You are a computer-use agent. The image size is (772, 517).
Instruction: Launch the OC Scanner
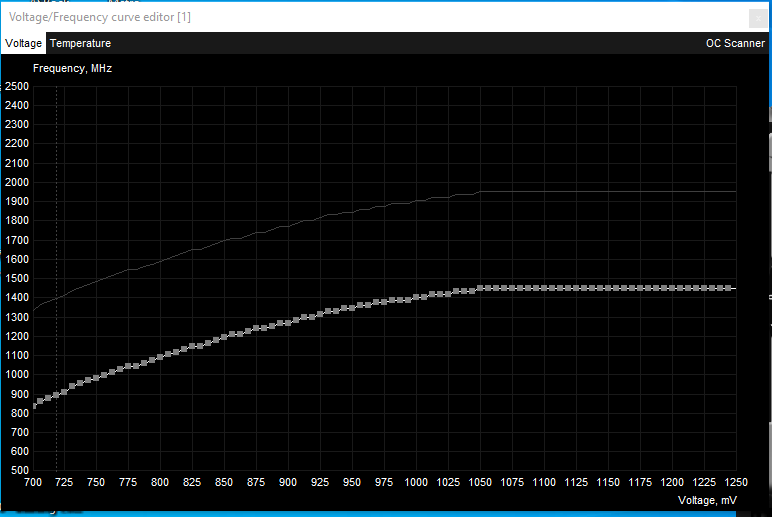point(735,43)
